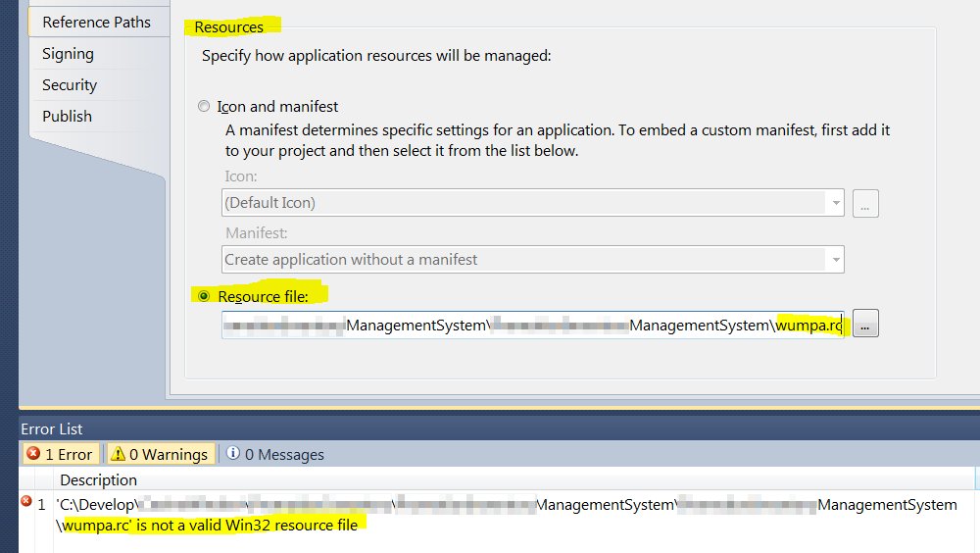Image resolution: width=980 pixels, height=553 pixels.
Task: Toggle the 1 Error filter
Action: pos(61,454)
